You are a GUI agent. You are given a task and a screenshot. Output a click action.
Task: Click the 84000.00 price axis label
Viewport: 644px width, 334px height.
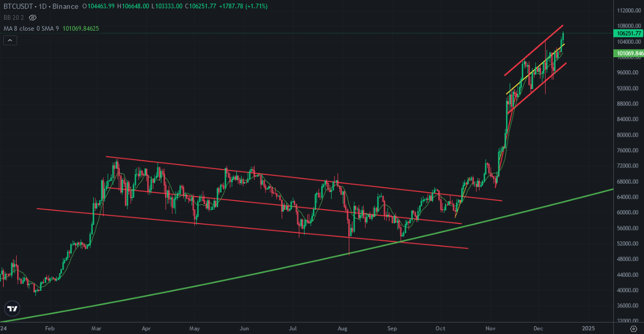[629, 120]
